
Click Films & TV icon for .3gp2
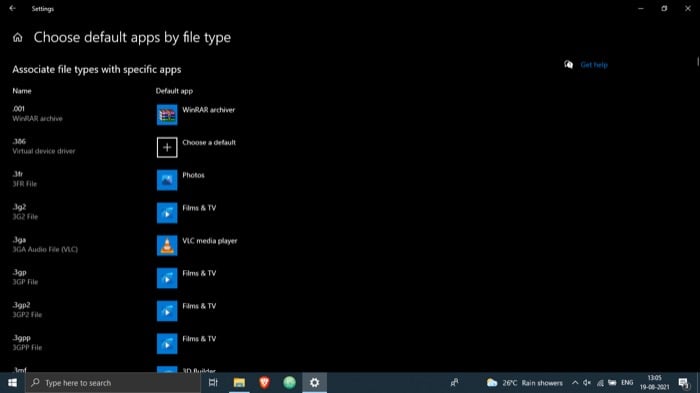coord(167,311)
